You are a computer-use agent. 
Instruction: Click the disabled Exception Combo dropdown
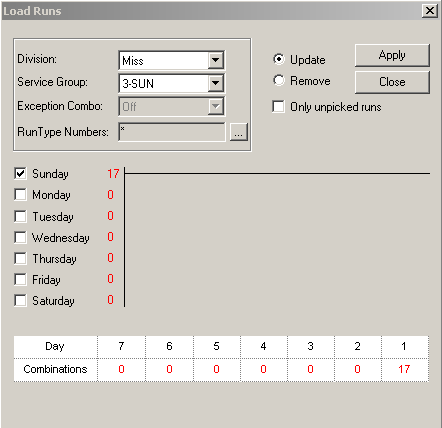171,106
